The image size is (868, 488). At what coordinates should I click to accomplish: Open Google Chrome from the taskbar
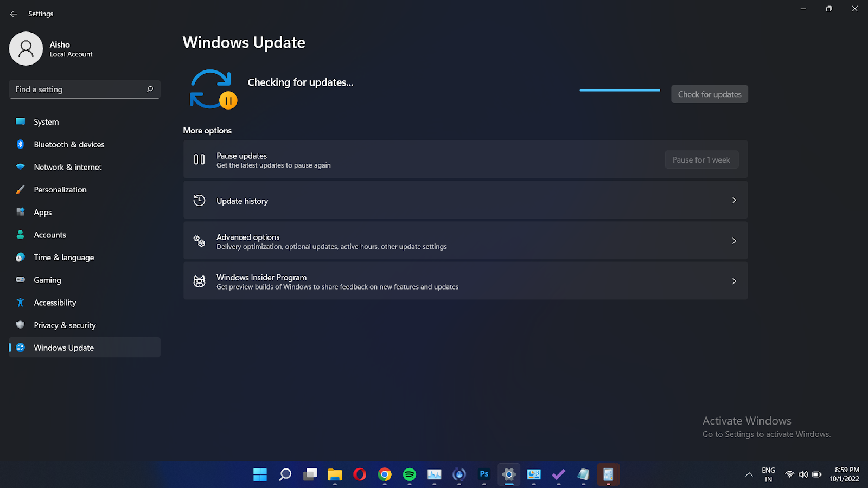pos(385,475)
